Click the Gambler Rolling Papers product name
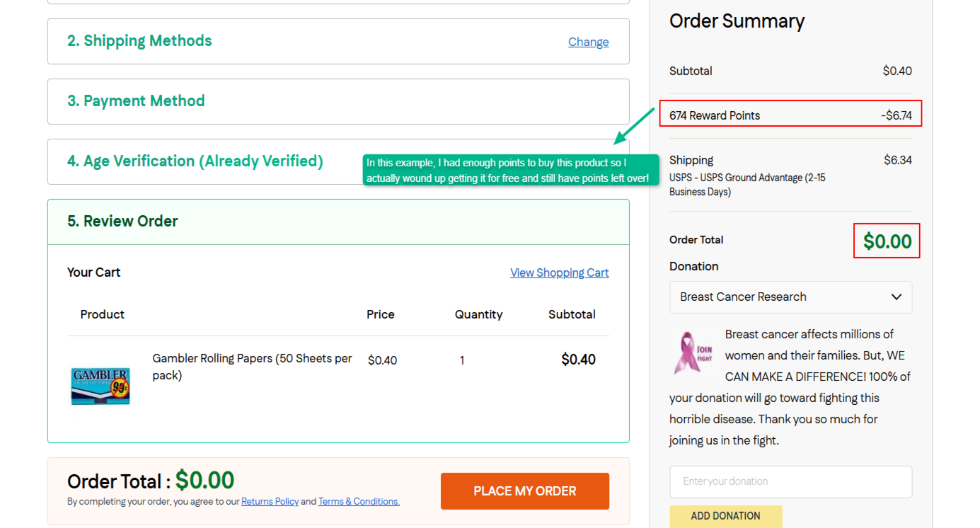 (252, 367)
